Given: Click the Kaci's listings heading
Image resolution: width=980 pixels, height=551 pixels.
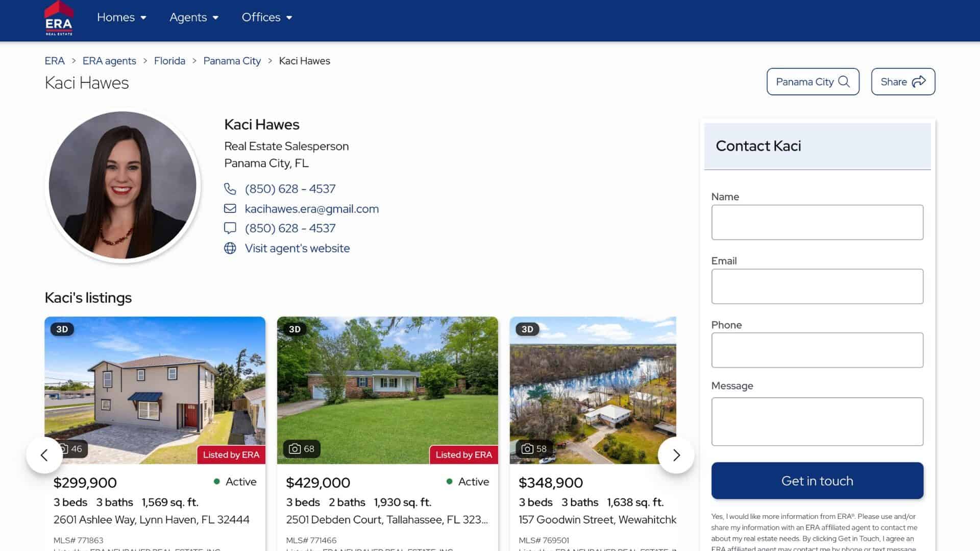Looking at the screenshot, I should [88, 298].
